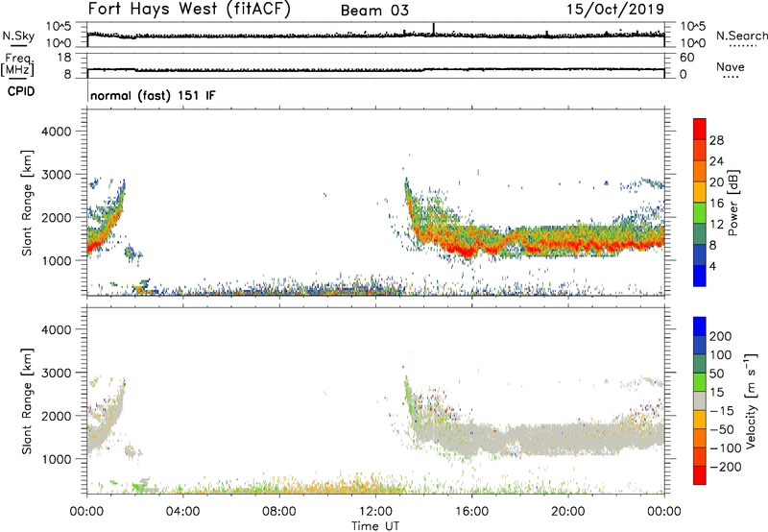This screenshot has height=532, width=768.
Task: Click the 'Freq. [MHz]' axis label
Action: (x=18, y=64)
